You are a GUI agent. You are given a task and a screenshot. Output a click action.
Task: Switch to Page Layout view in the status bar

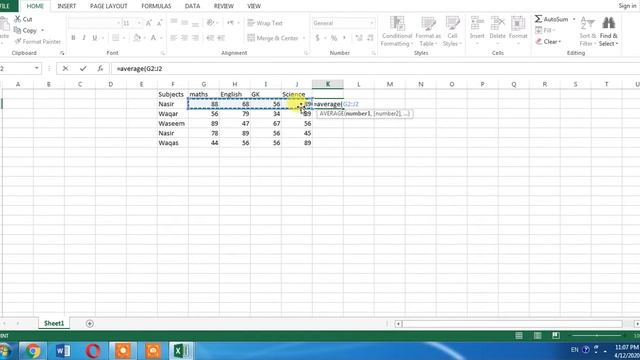coord(538,336)
